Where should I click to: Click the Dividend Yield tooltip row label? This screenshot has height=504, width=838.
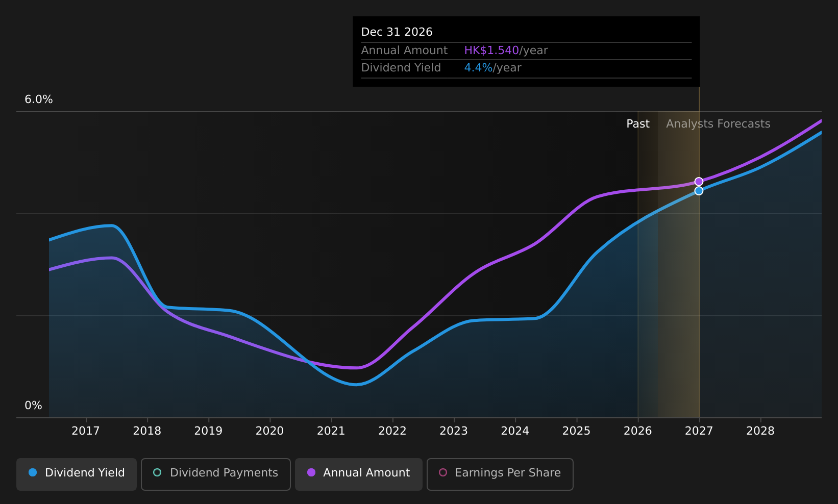[401, 68]
